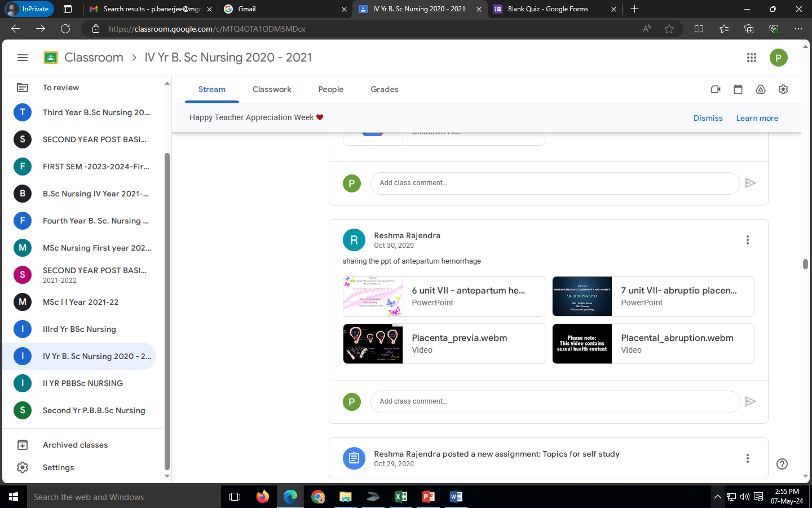The height and width of the screenshot is (508, 812).
Task: Send the comment under antepartum hemorrhage post
Action: point(751,401)
